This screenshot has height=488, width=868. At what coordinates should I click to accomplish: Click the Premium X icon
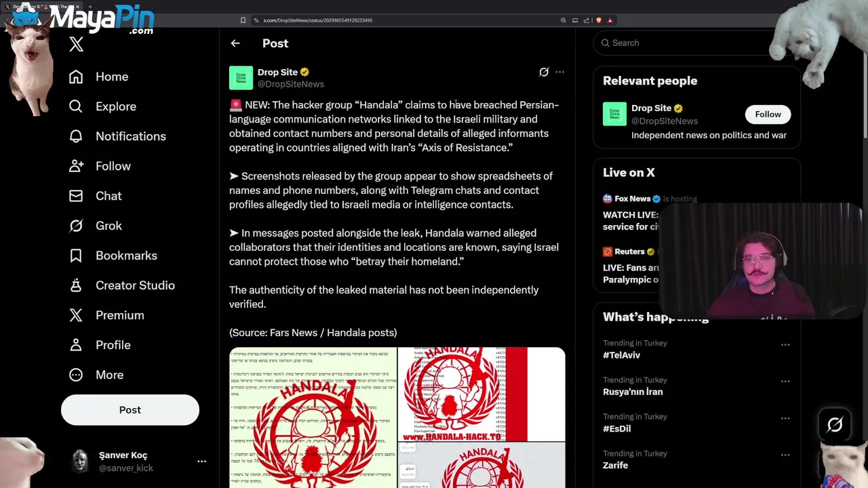(76, 315)
